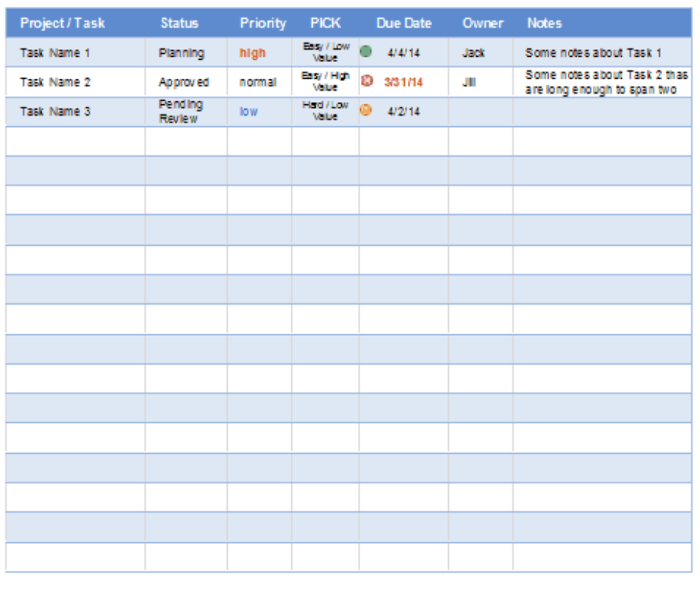Select the PICK column header
This screenshot has height=590, width=700.
tap(325, 23)
